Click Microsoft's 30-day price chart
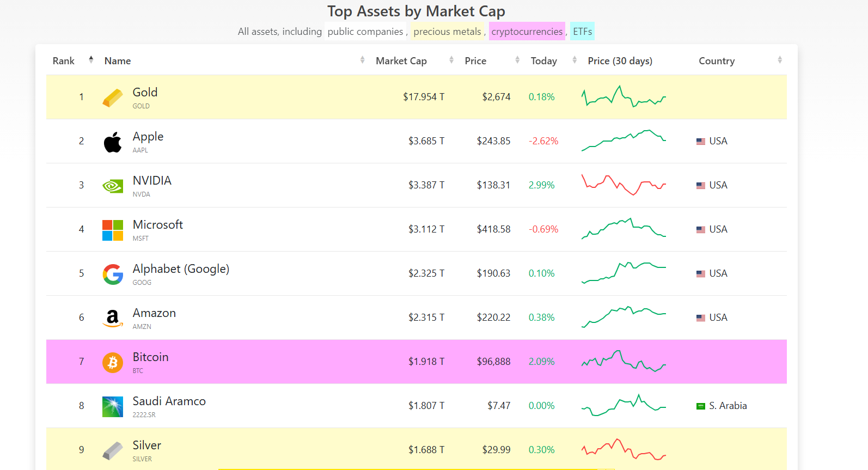The image size is (868, 470). [624, 229]
